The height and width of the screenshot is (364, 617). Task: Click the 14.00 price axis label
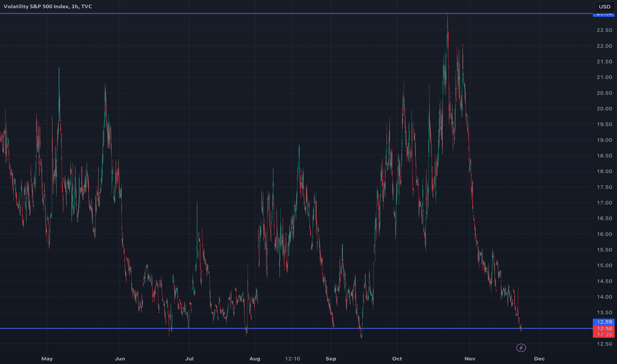click(x=604, y=296)
